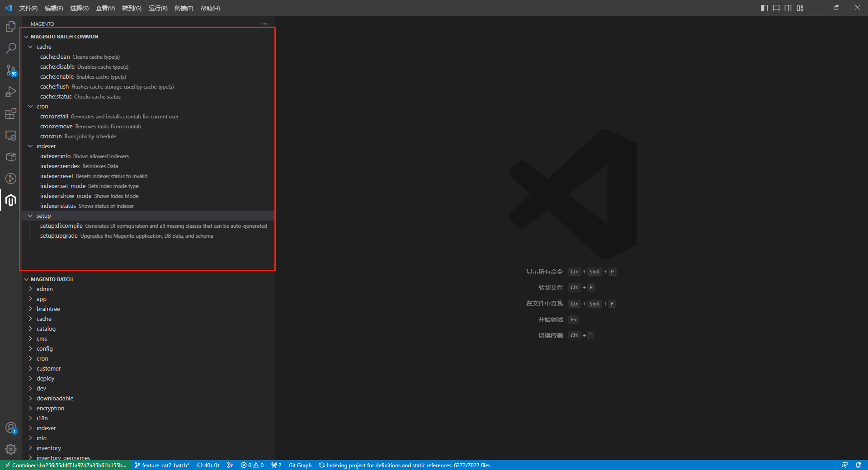Open the 帮助(H) menu
The width and height of the screenshot is (868, 470).
(210, 8)
